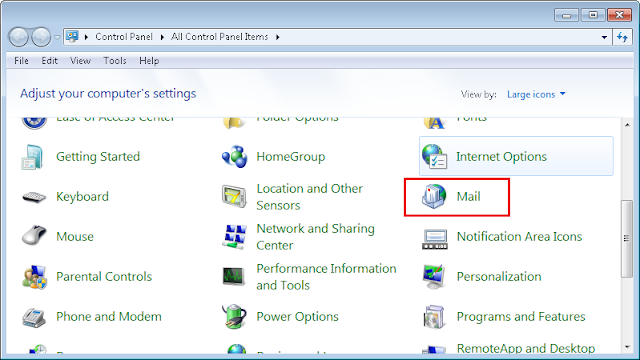
Task: Open the Phone and Modem link
Action: (x=109, y=317)
